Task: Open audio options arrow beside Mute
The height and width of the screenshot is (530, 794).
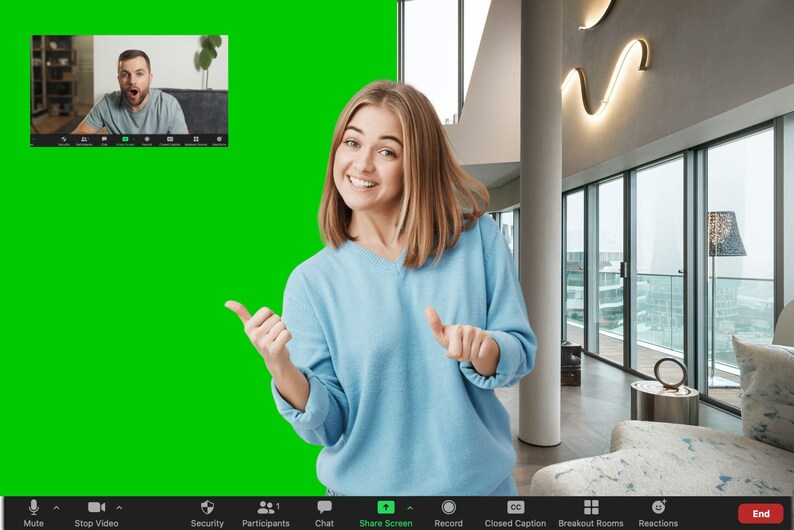Action: pyautogui.click(x=57, y=507)
